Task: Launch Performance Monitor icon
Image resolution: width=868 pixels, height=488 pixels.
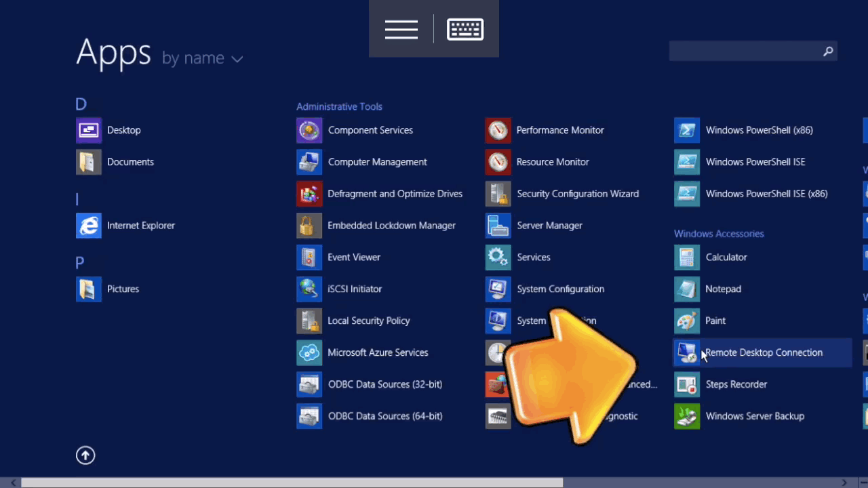Action: point(498,130)
